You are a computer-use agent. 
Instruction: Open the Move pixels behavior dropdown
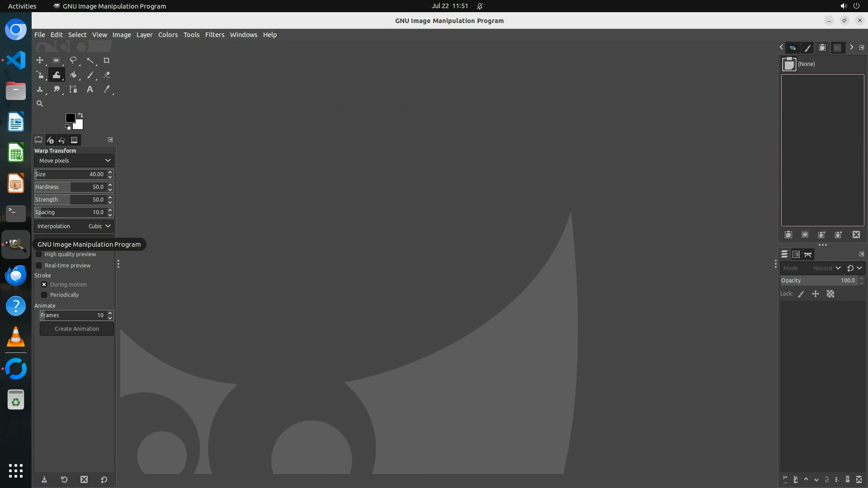click(x=74, y=161)
